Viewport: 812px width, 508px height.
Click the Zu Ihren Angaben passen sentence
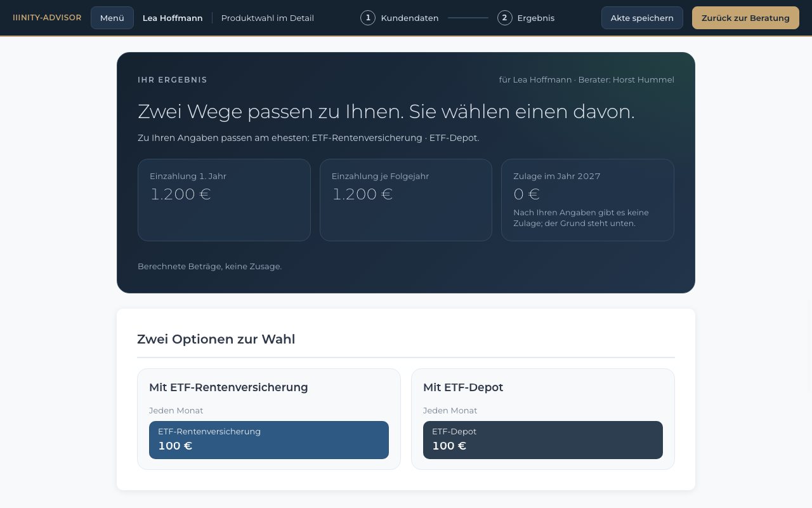point(308,138)
